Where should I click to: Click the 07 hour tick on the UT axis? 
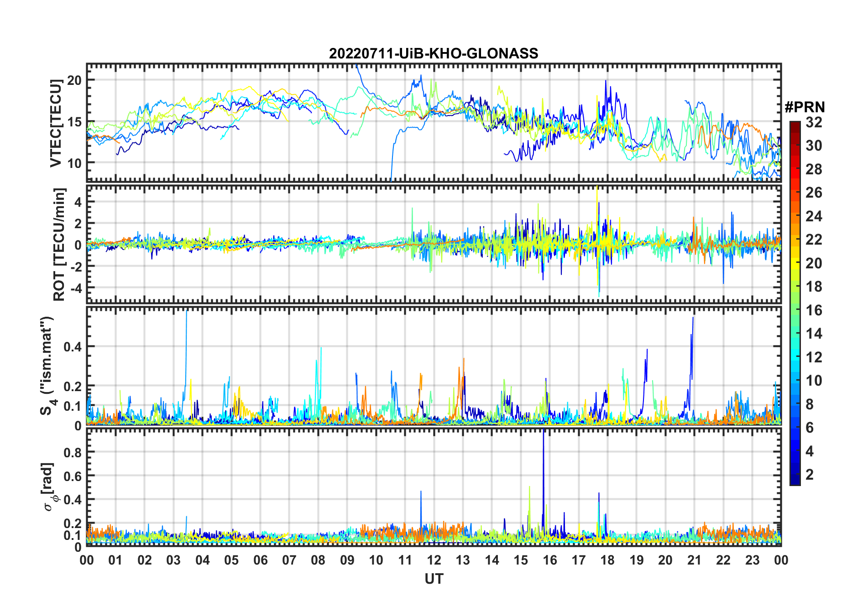289,560
